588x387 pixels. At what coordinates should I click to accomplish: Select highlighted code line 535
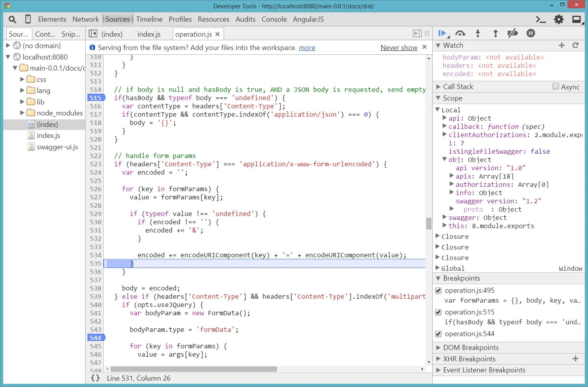coord(265,263)
